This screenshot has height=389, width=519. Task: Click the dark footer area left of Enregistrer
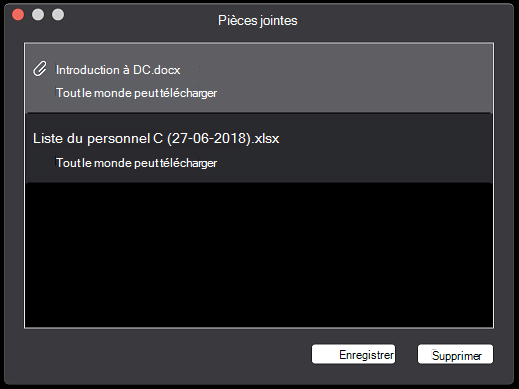point(167,354)
